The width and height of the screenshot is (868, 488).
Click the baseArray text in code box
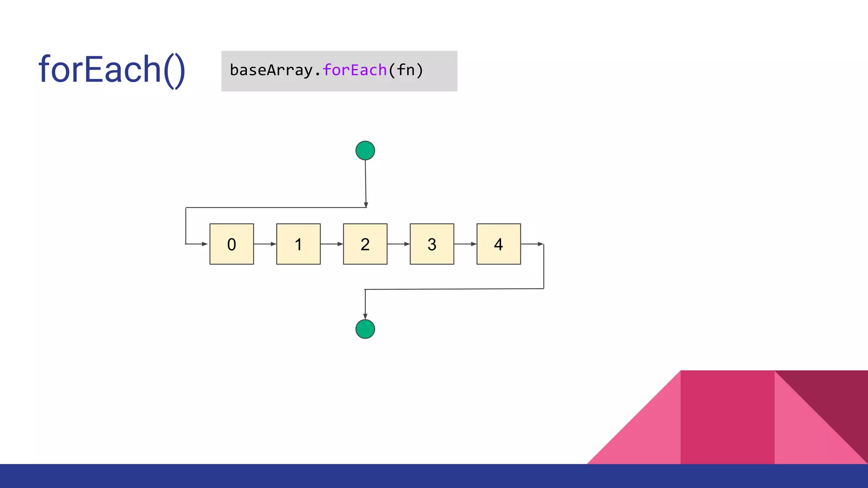point(271,70)
